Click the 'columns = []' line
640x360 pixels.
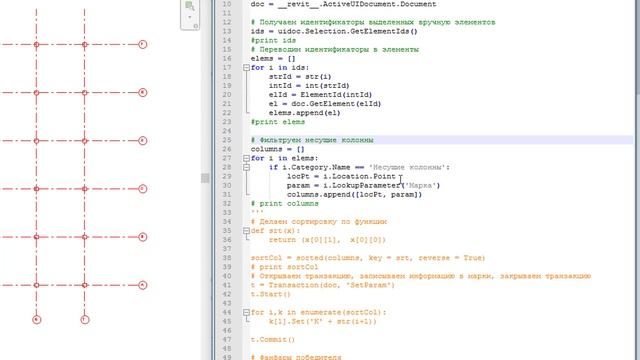click(278, 149)
